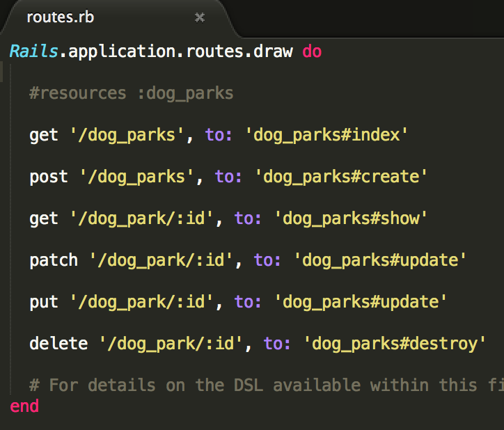Click 'application.routes.draw' text
This screenshot has width=504, height=430.
(x=180, y=51)
